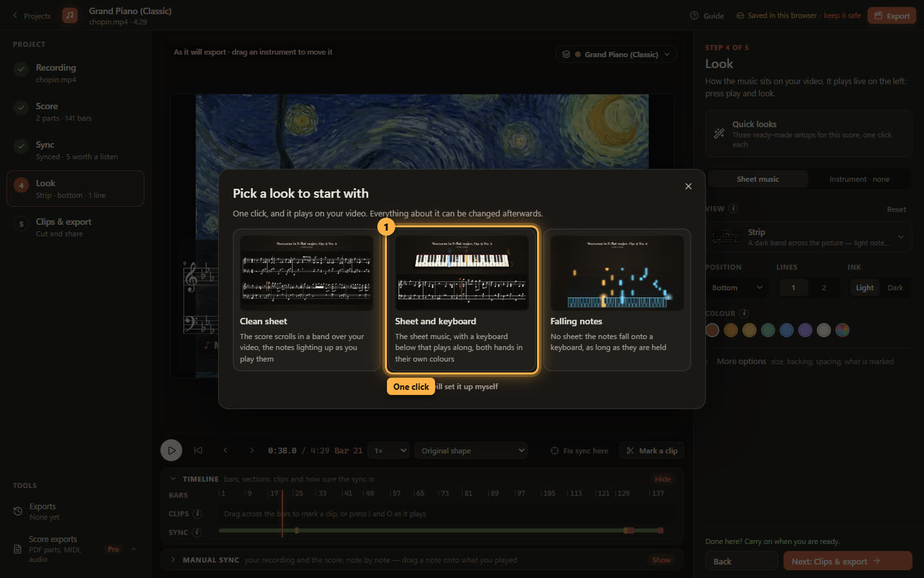Open the multicolour custom swatch

(843, 330)
